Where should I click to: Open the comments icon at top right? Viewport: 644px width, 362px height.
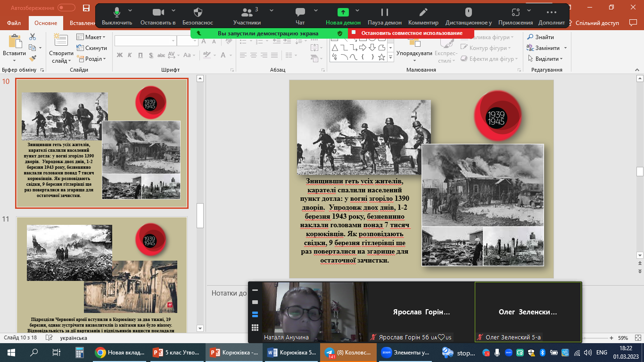pyautogui.click(x=633, y=23)
